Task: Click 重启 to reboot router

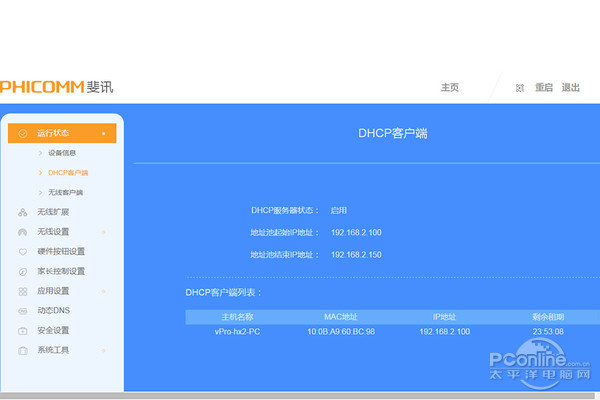Action: point(544,88)
